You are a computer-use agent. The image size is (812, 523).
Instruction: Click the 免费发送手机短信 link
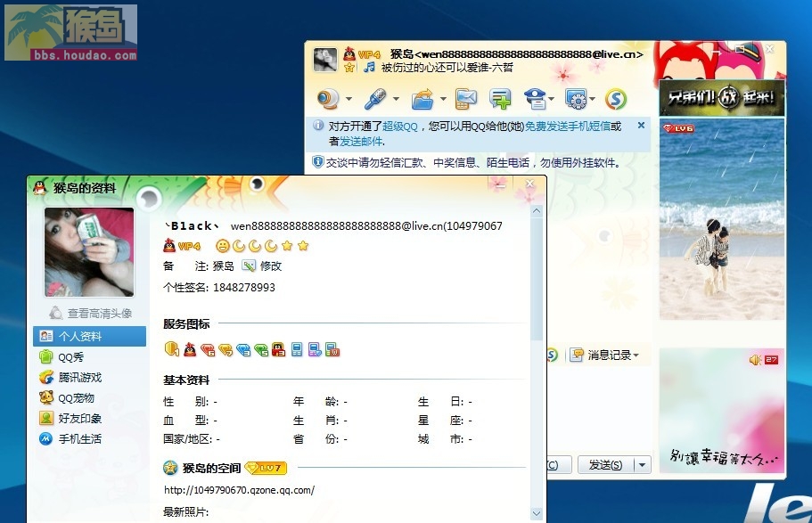(x=568, y=127)
